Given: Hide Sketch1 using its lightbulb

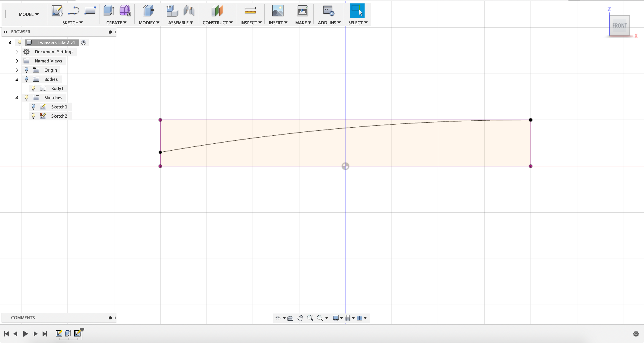Looking at the screenshot, I should coord(33,107).
